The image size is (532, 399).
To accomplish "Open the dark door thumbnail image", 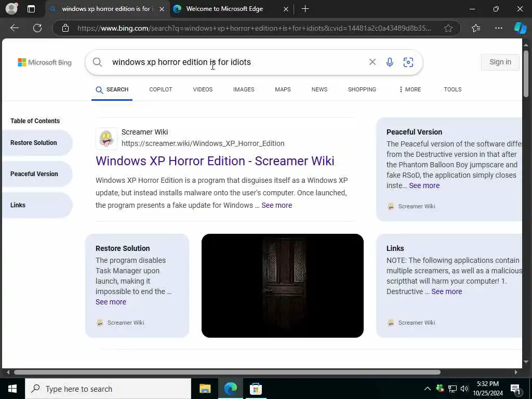I will 282,286.
